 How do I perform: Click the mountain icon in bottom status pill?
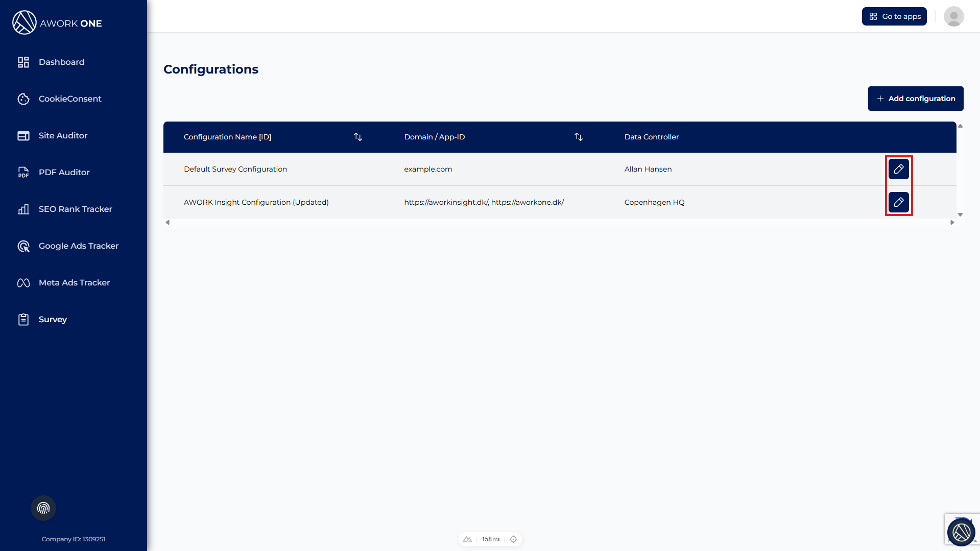coord(467,539)
